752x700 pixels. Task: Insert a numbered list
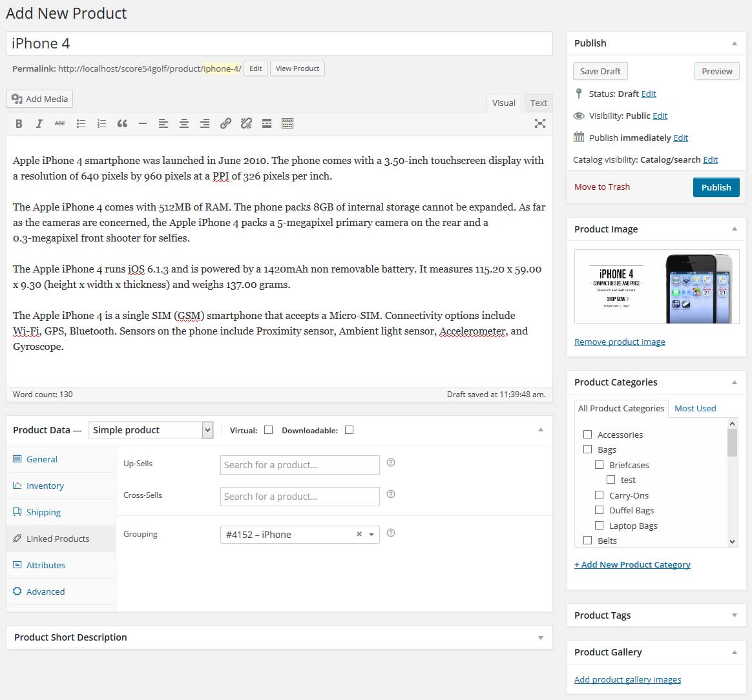point(101,123)
